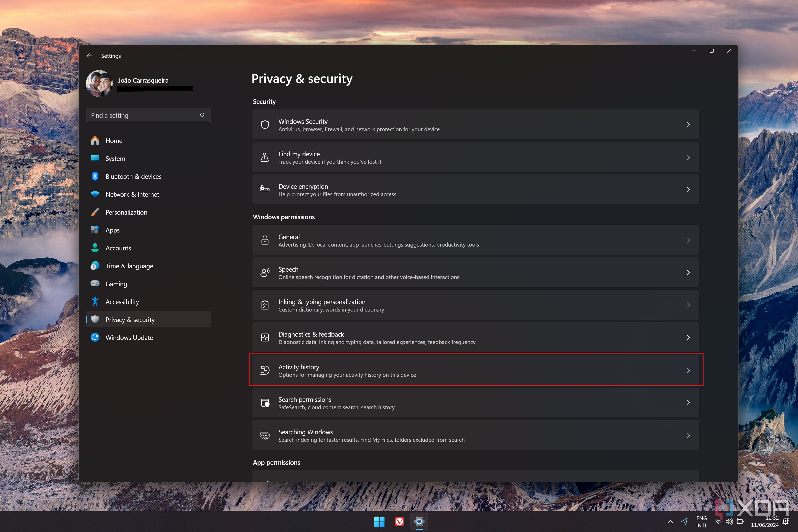Click the Find a setting search box
Screen dimensions: 798x532
pos(148,115)
